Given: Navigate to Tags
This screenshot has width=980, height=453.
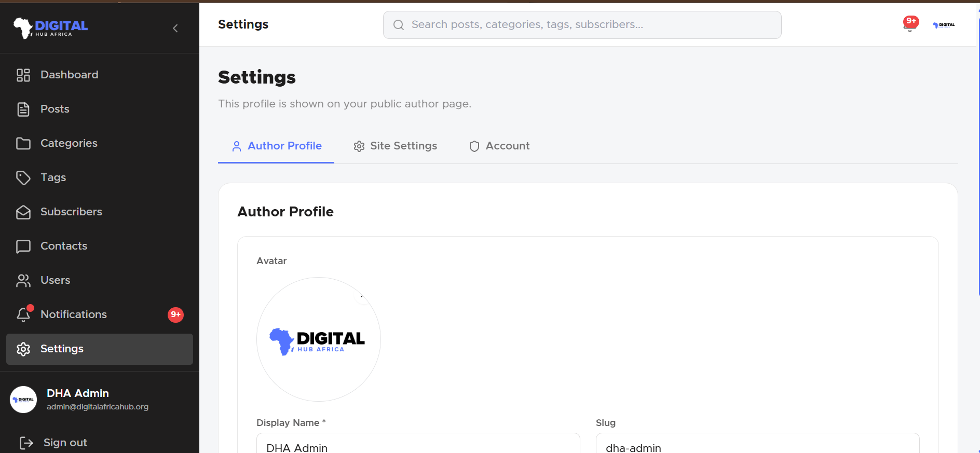Looking at the screenshot, I should tap(100, 177).
